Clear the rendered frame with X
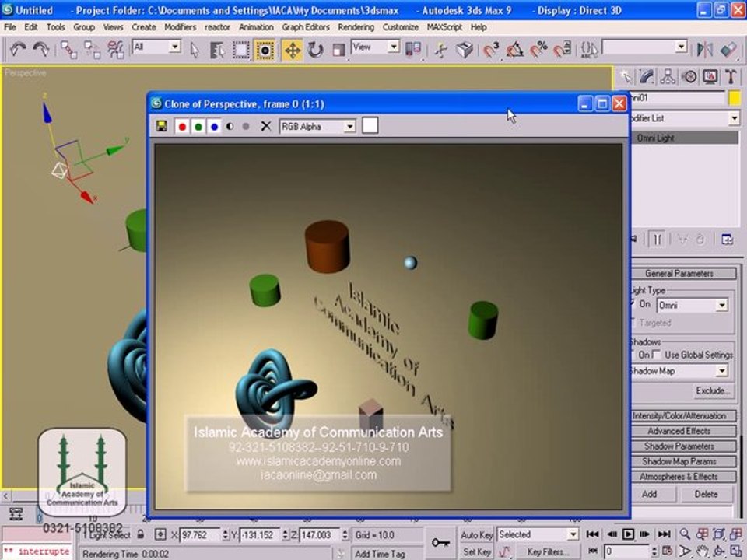This screenshot has height=560, width=747. tap(266, 126)
